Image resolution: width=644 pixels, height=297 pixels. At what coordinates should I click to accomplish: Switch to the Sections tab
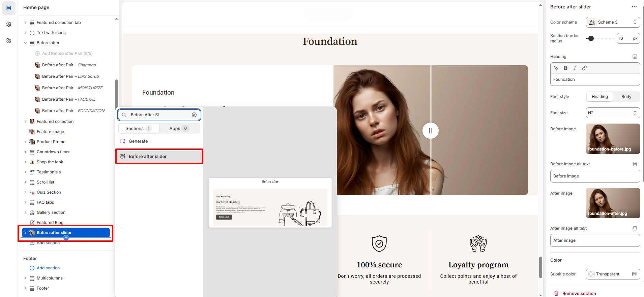click(x=139, y=128)
